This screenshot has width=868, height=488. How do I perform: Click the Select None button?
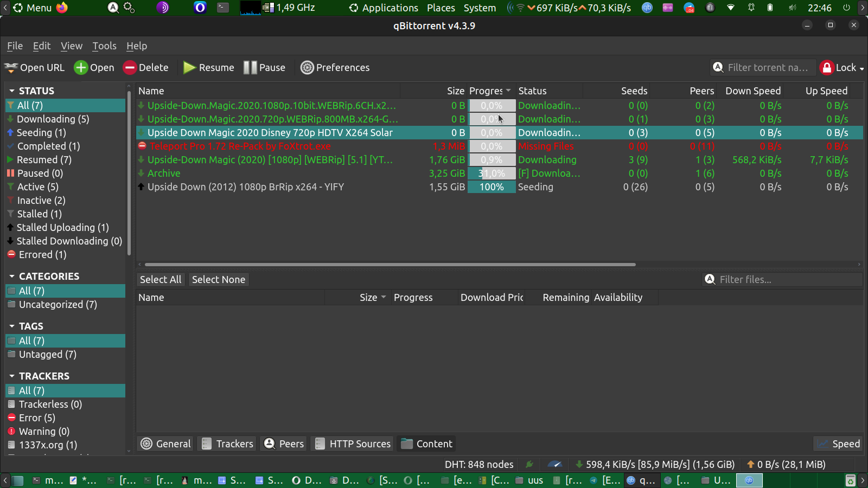[219, 280]
